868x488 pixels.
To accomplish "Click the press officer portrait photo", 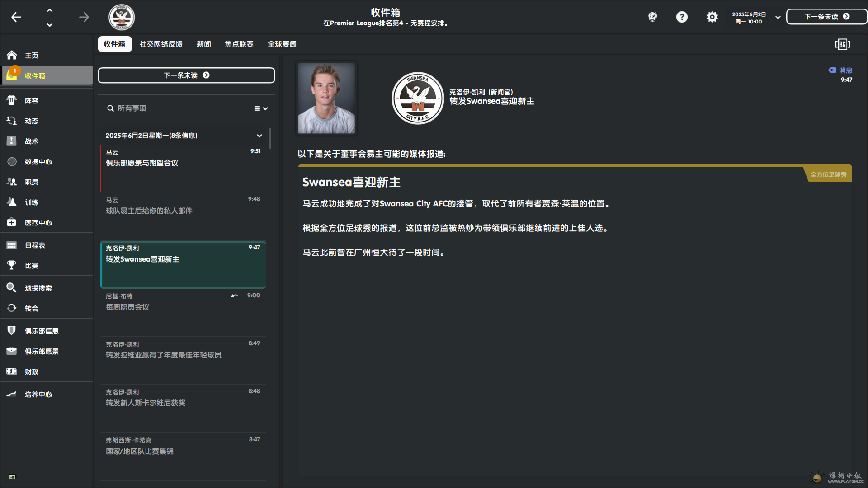I will pyautogui.click(x=326, y=98).
